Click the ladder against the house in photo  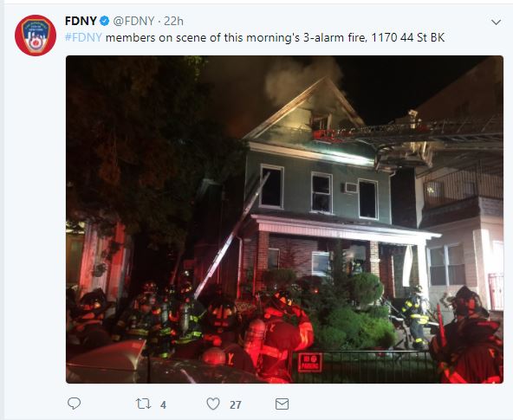point(231,236)
